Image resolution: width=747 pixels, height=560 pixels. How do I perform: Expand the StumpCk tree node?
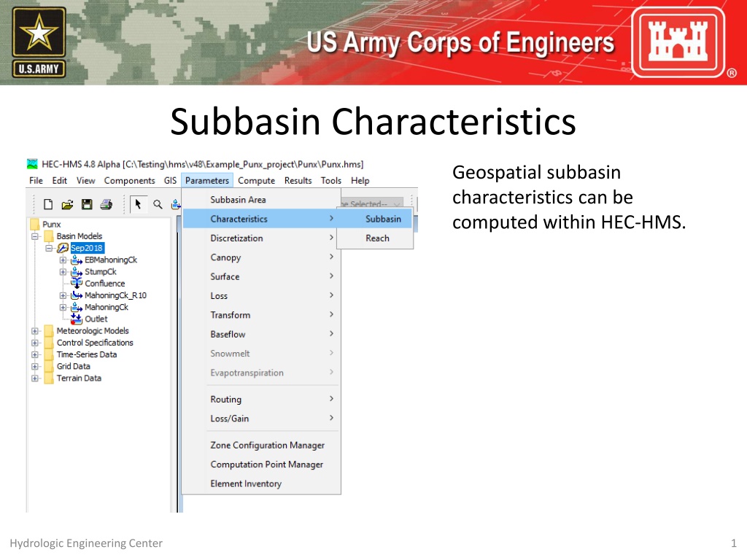(63, 272)
